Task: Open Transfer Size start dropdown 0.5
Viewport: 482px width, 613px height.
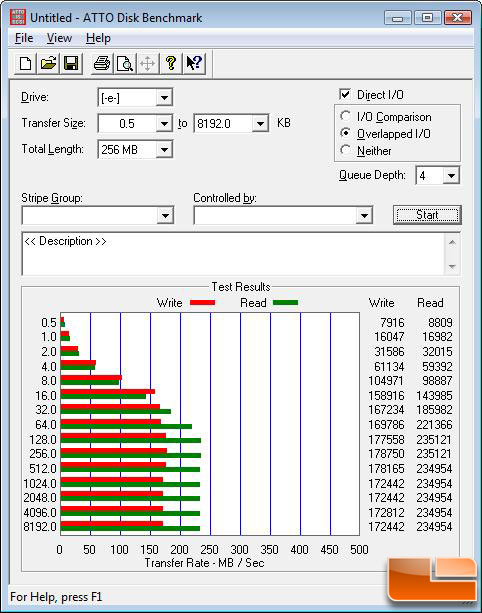Action: point(164,124)
